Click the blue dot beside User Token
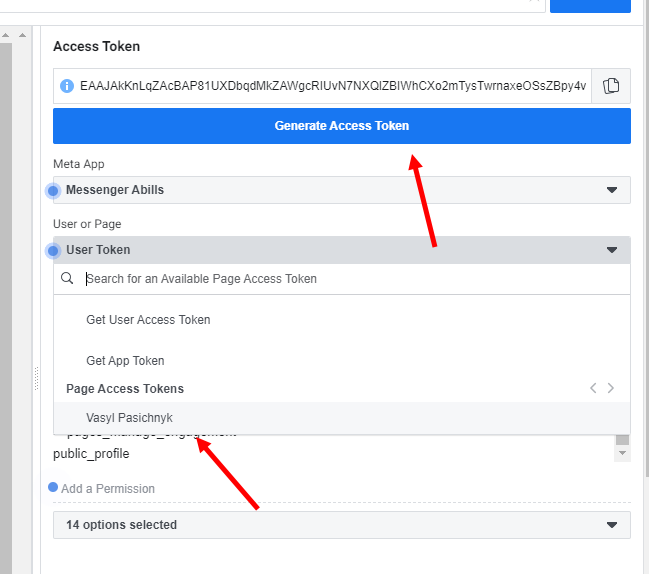The image size is (649, 574). point(54,250)
